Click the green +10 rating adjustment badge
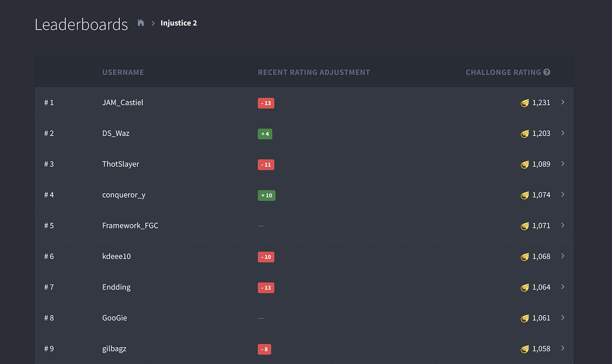Screen dimensions: 612x364 (266, 195)
